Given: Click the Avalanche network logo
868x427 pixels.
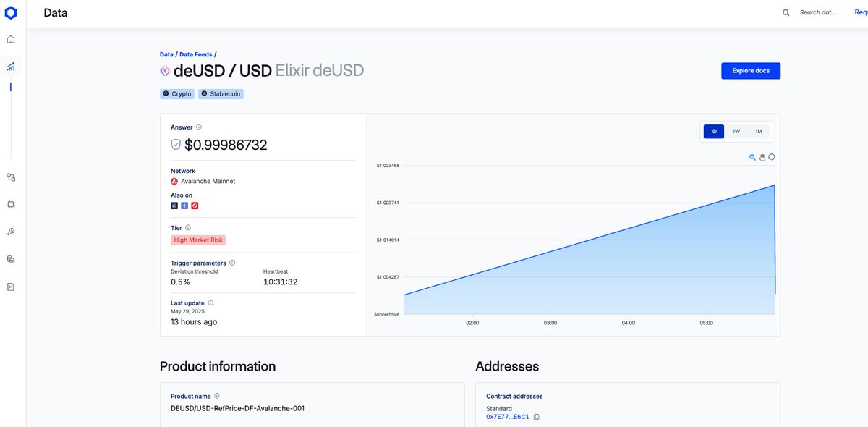Looking at the screenshot, I should pyautogui.click(x=174, y=181).
